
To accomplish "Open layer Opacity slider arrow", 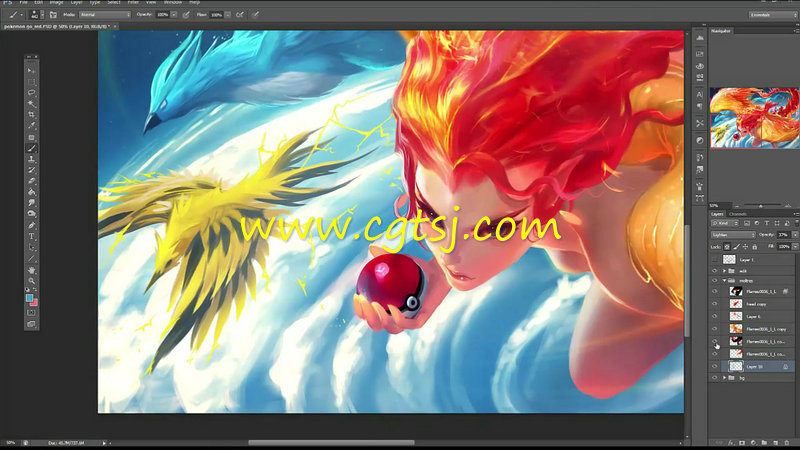I will [x=795, y=235].
